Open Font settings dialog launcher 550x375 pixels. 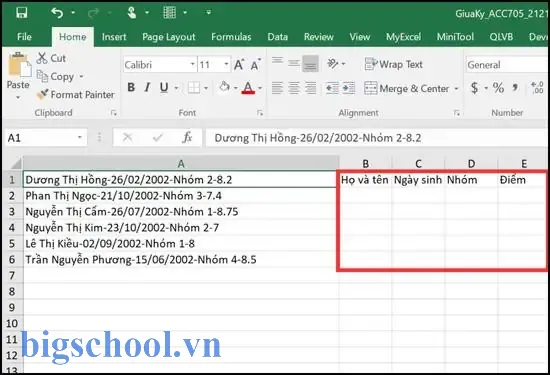click(260, 113)
